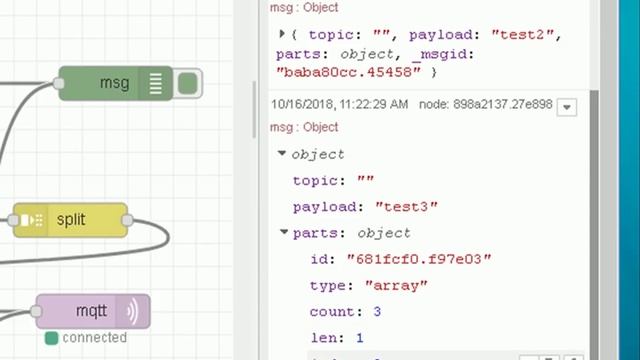
Task: Collapse the object tree root
Action: (282, 153)
